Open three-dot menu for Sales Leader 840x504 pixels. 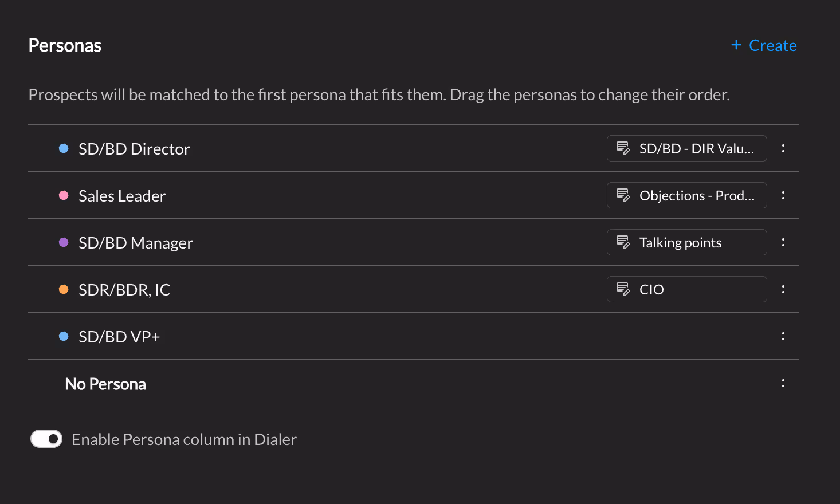(x=783, y=195)
